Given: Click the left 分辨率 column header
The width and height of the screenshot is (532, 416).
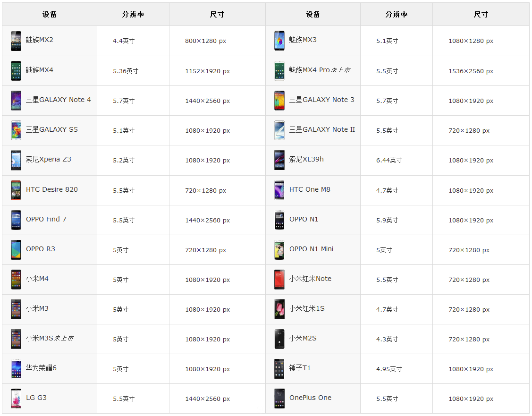Looking at the screenshot, I should pyautogui.click(x=133, y=14).
